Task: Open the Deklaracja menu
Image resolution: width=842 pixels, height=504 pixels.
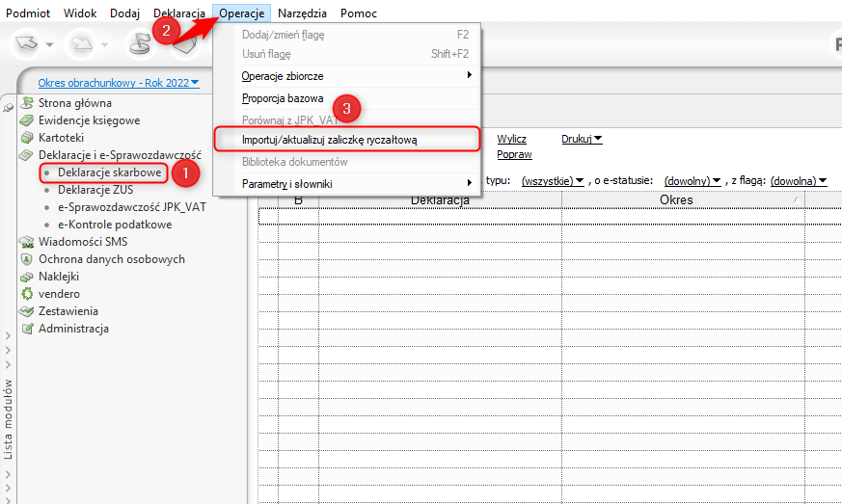Action: (x=178, y=13)
